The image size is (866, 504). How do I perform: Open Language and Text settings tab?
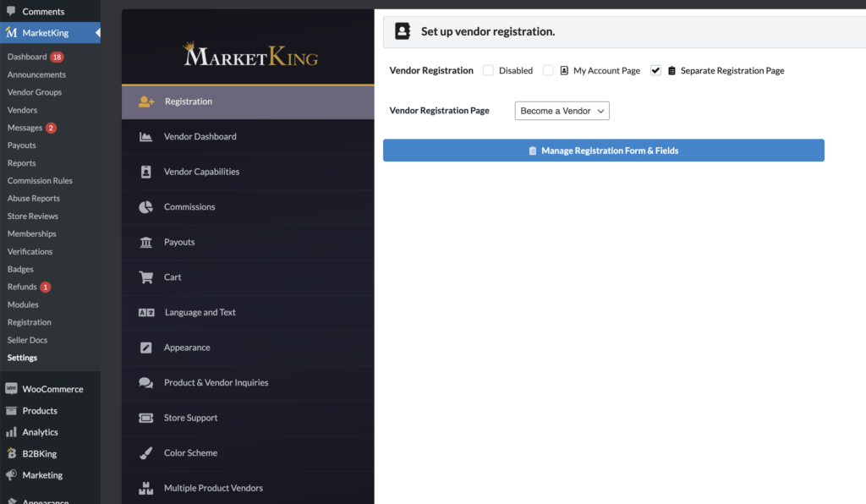248,312
